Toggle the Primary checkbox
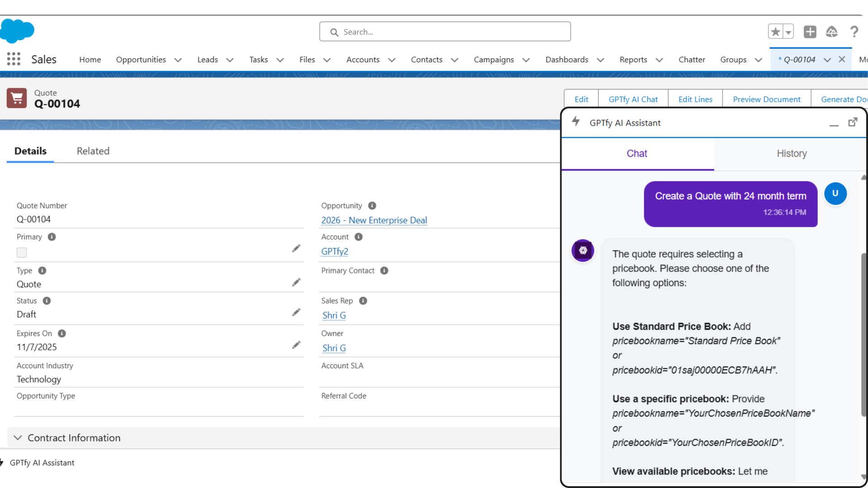Image resolution: width=868 pixels, height=488 pixels. (22, 253)
